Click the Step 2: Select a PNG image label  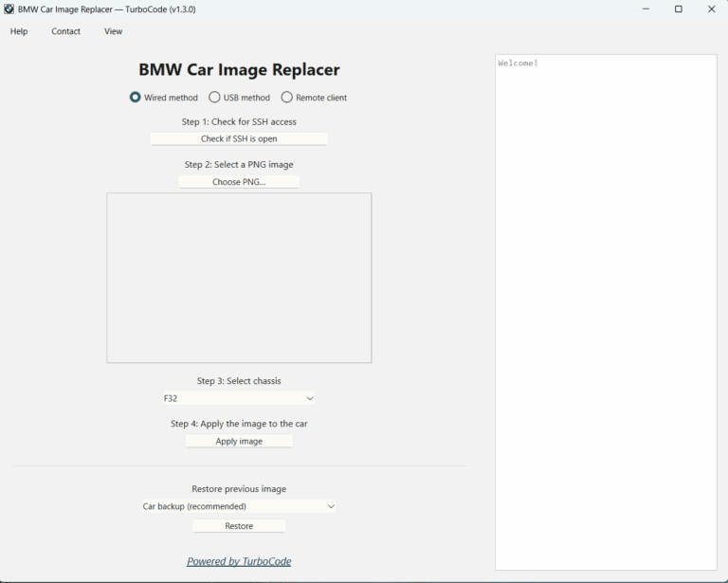[x=239, y=164]
